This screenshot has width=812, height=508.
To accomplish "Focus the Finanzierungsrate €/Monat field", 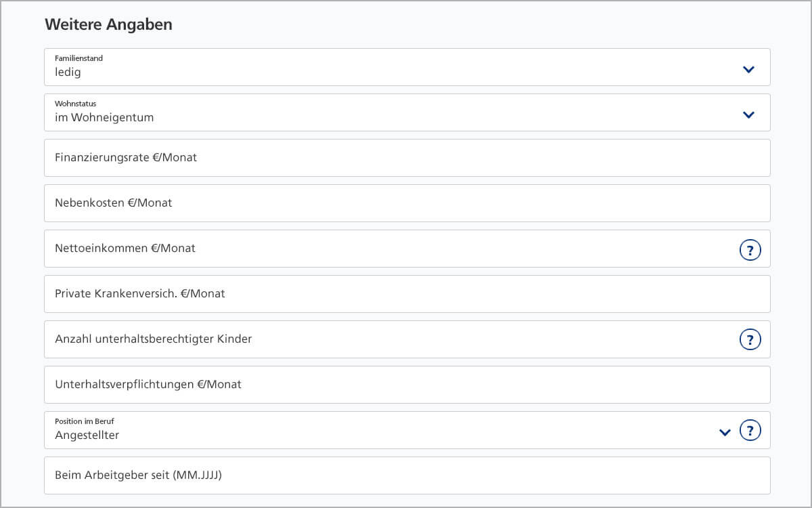I will [407, 158].
